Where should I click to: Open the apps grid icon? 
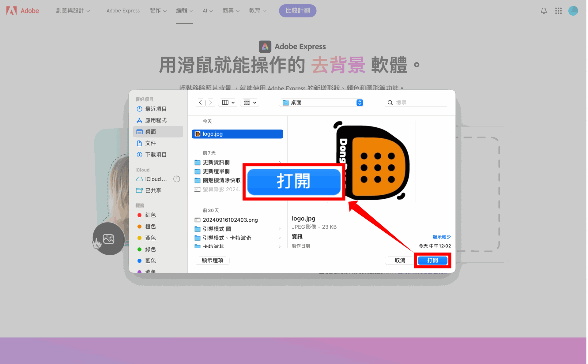coord(558,11)
